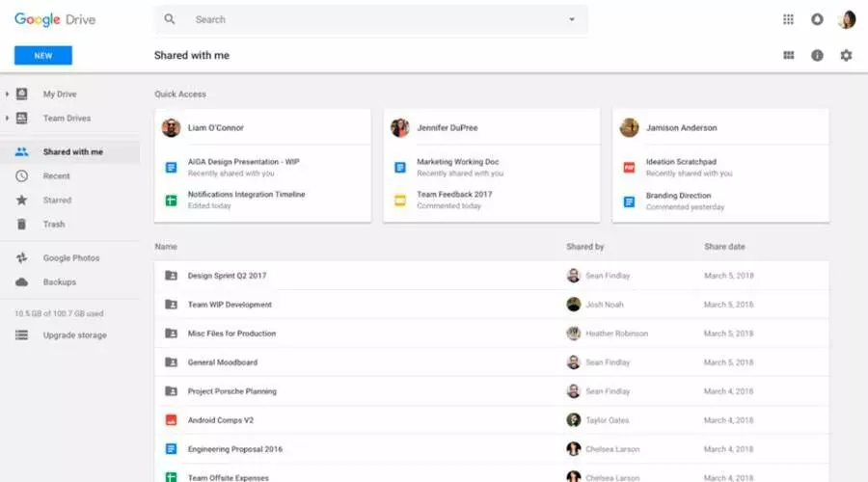Viewport: 868px width, 482px height.
Task: Select the Project Porsche Planning row
Action: pos(492,391)
